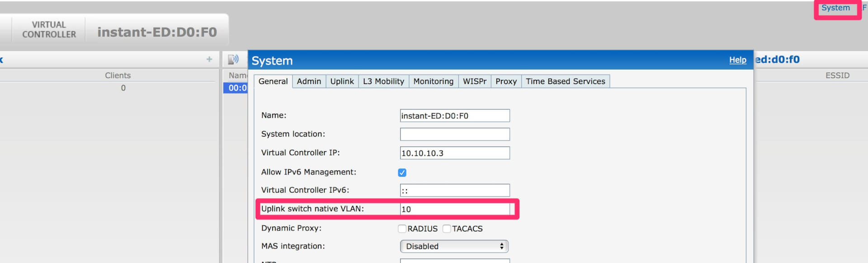
Task: Click the Help link
Action: point(737,60)
